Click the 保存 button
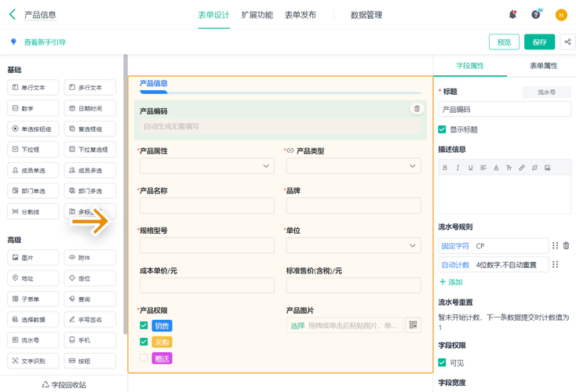Image resolution: width=576 pixels, height=392 pixels. [539, 42]
